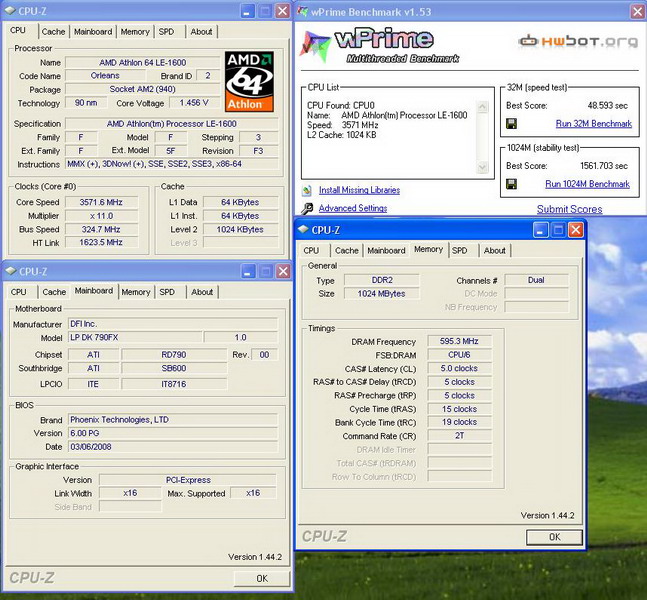Image resolution: width=647 pixels, height=600 pixels.
Task: Click the Core Speed 3571.6 MHz value
Action: (x=101, y=202)
